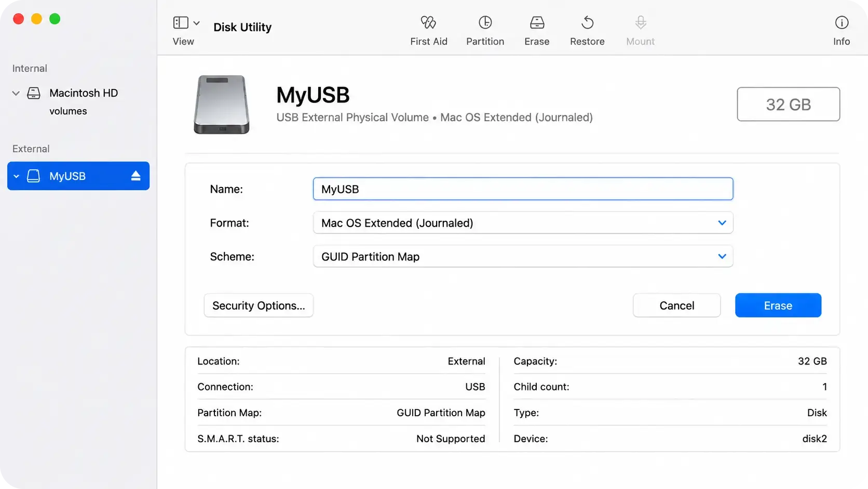
Task: Click the 'disk2' device value
Action: pos(815,439)
